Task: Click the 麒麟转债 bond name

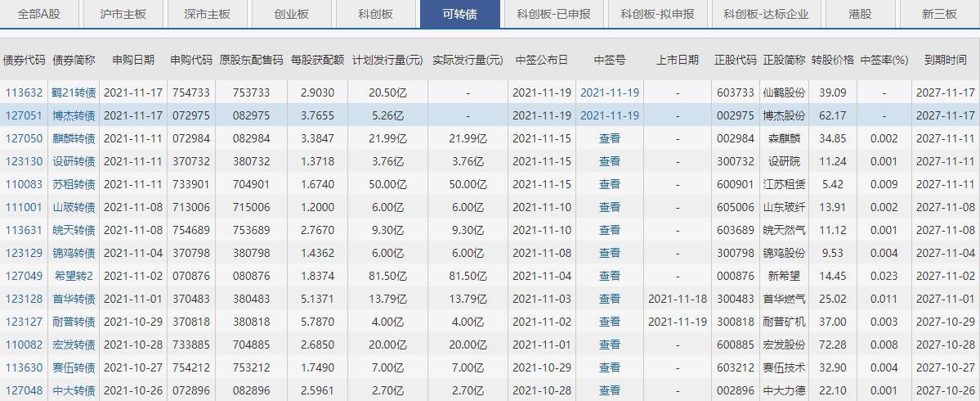Action: point(74,138)
